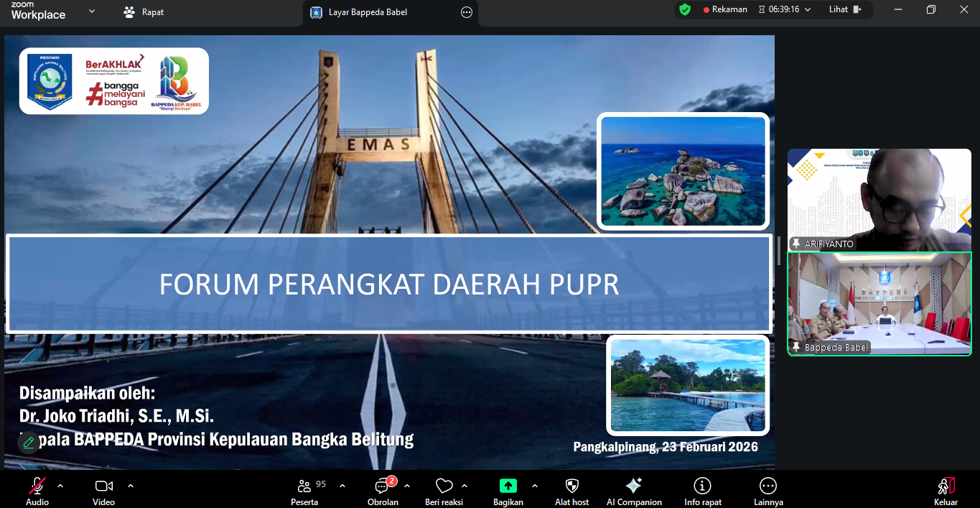Show Info rapat meeting details

tap(702, 486)
